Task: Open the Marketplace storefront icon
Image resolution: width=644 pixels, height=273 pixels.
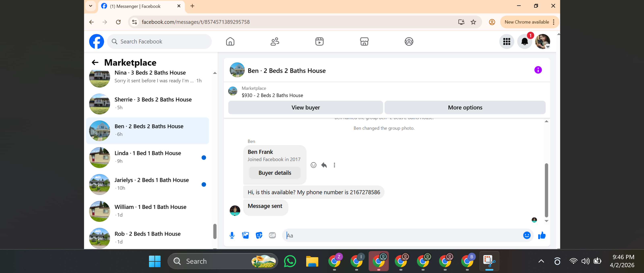Action: click(364, 41)
